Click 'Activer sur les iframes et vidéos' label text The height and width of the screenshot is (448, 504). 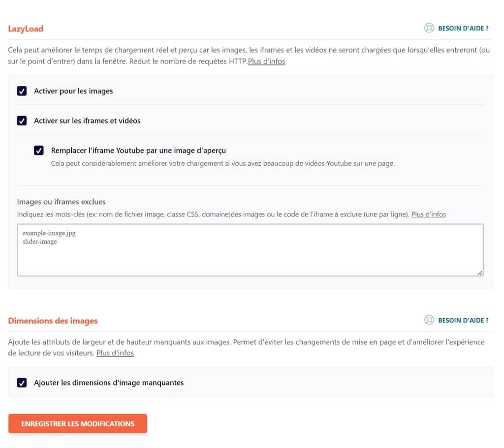(x=87, y=121)
